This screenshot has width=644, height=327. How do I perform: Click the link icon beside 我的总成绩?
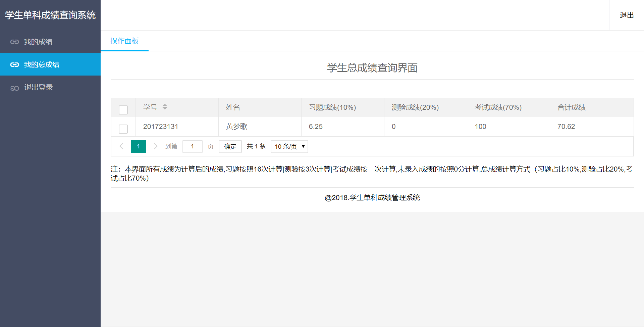(14, 65)
